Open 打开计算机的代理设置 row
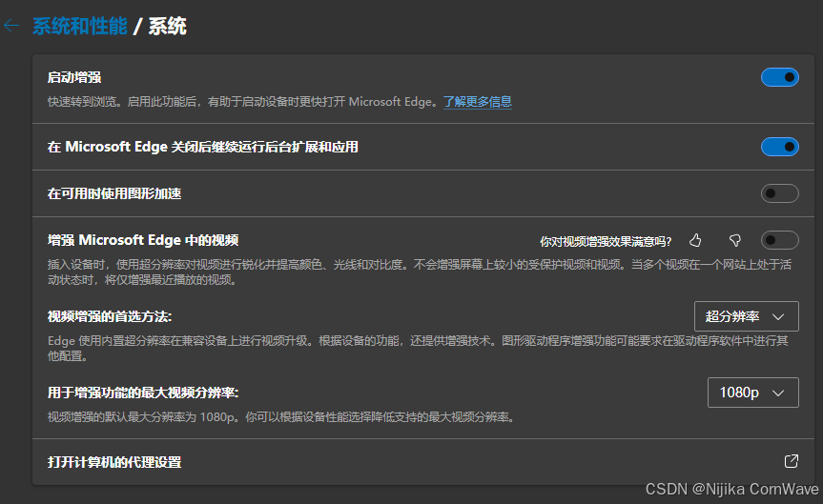This screenshot has height=504, width=823. click(423, 462)
